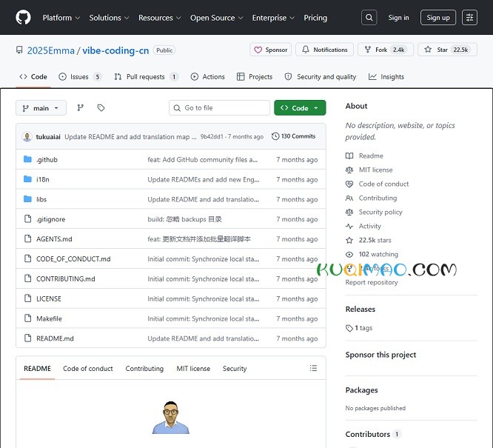Open CONTRIBUTING.md in file list

[x=66, y=278]
